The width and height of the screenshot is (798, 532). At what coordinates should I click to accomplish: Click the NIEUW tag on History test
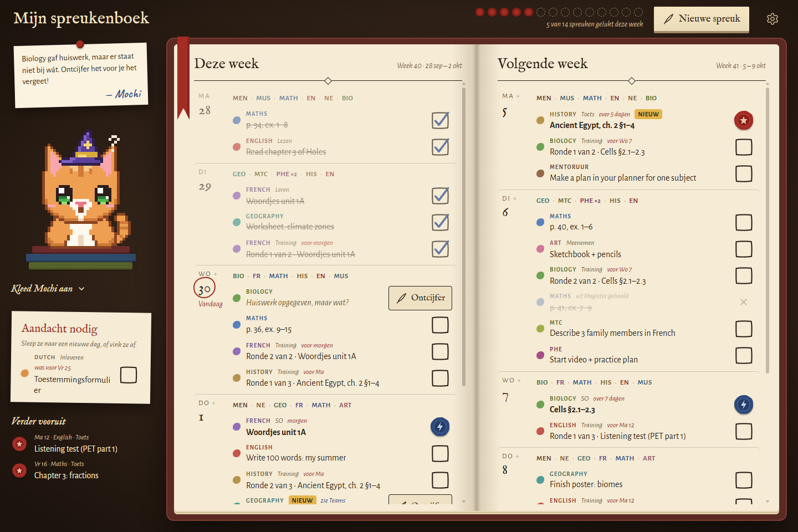(x=648, y=114)
